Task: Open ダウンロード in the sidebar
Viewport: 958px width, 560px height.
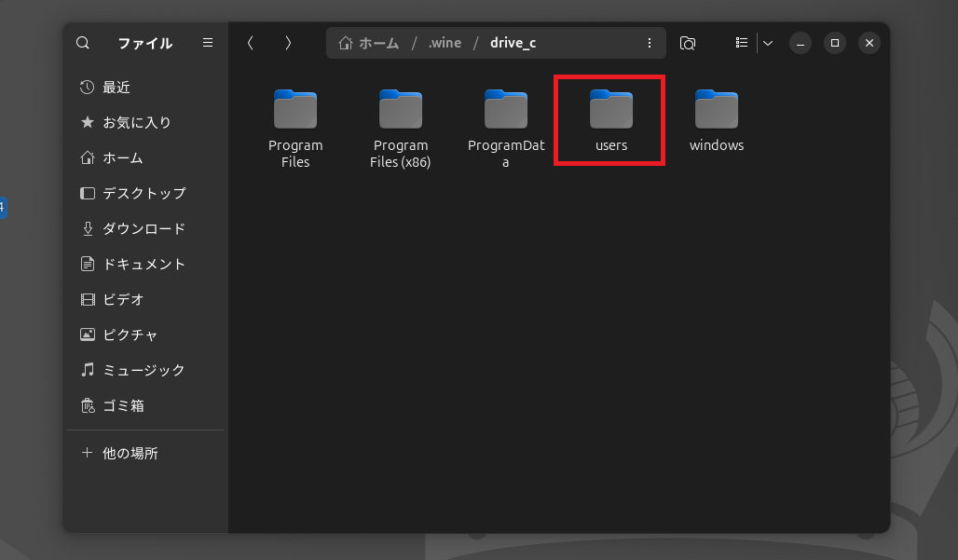Action: click(x=144, y=228)
